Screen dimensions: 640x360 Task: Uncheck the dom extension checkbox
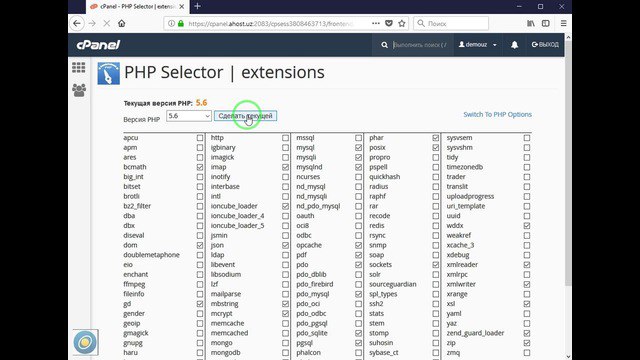[x=200, y=245]
